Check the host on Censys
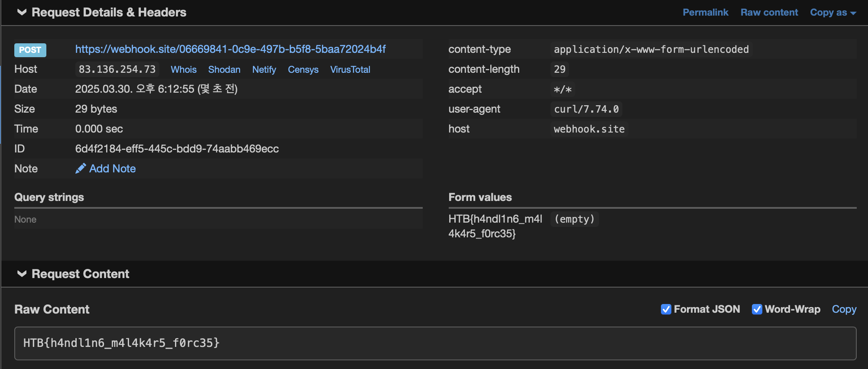The width and height of the screenshot is (868, 369). pos(303,69)
